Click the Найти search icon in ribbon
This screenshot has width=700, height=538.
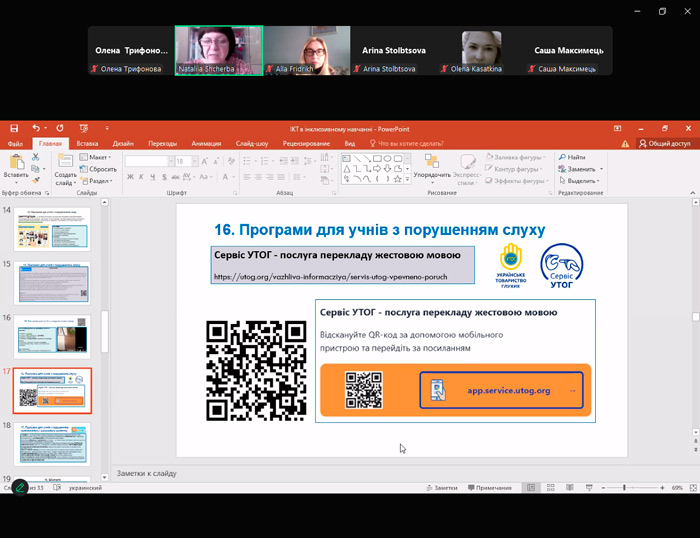coord(574,157)
